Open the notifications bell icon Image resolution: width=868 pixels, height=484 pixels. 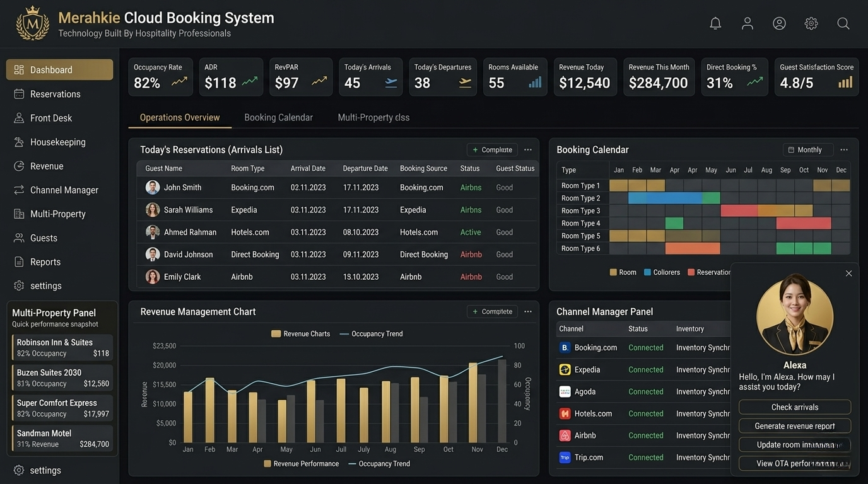[x=715, y=23]
